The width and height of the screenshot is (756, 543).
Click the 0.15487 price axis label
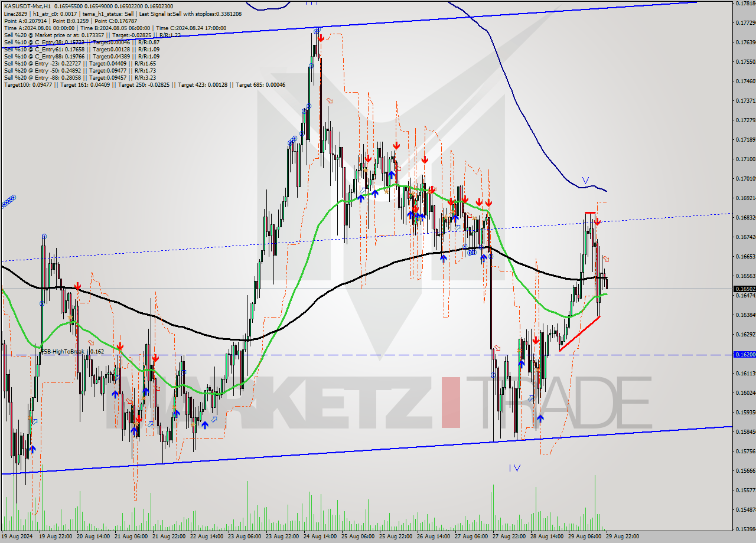(x=745, y=510)
